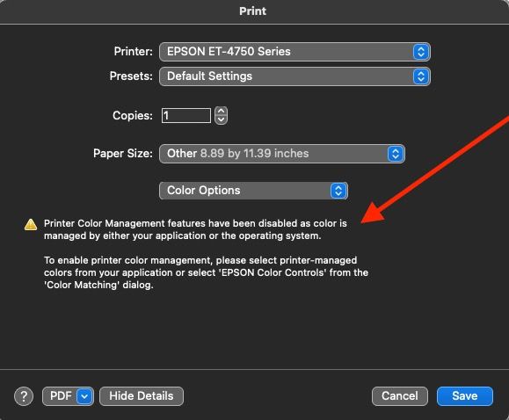
Task: Click the Cancel button
Action: [x=400, y=396]
